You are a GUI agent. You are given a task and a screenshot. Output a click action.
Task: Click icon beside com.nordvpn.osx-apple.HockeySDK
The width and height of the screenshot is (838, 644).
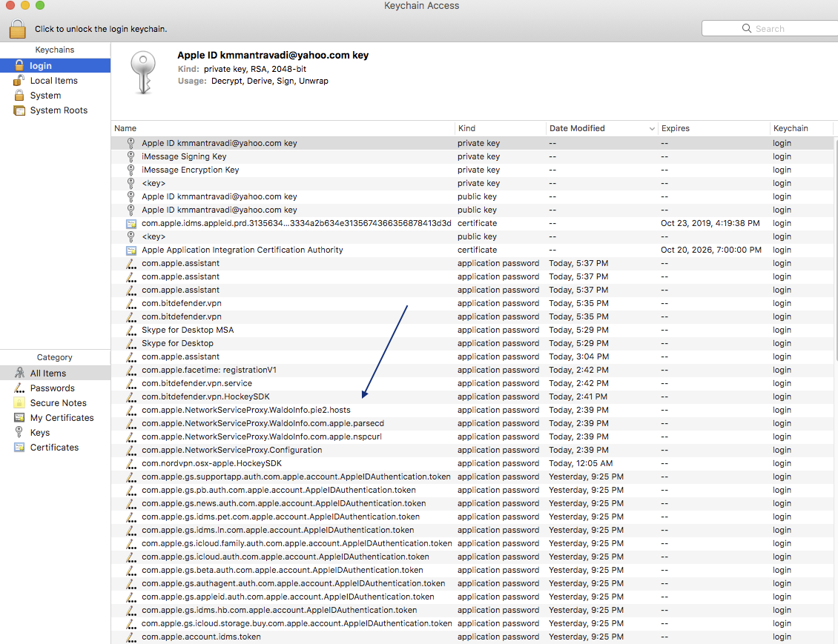pyautogui.click(x=131, y=464)
